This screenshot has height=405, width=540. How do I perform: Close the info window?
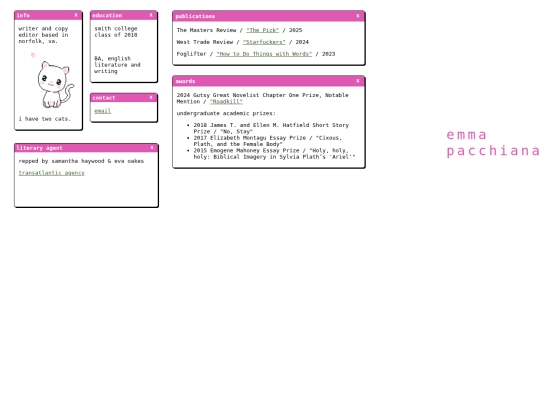pos(76,15)
